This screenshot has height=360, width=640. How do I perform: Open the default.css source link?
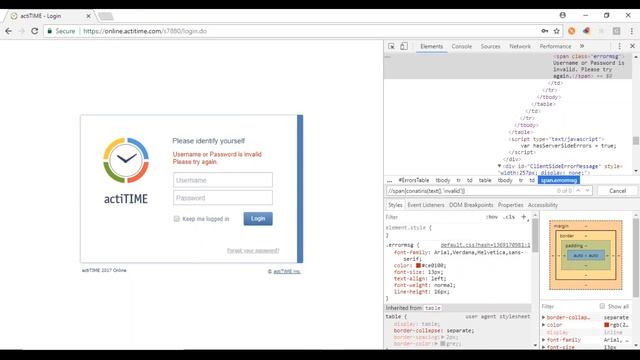point(485,245)
